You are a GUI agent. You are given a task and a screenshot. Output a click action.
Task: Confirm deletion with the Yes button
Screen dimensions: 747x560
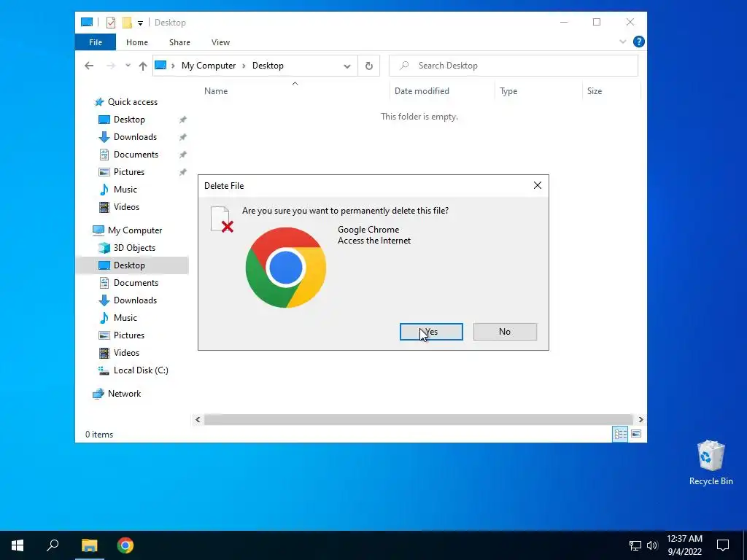pyautogui.click(x=431, y=332)
